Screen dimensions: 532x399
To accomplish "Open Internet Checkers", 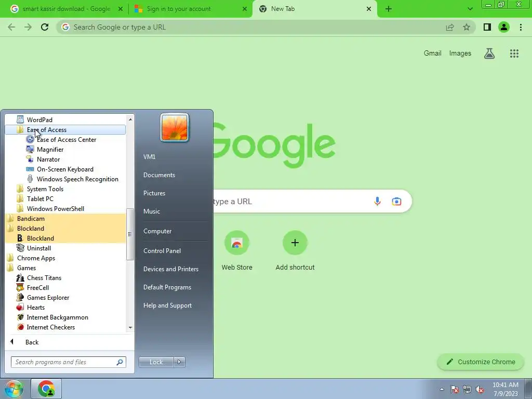I will pyautogui.click(x=50, y=327).
